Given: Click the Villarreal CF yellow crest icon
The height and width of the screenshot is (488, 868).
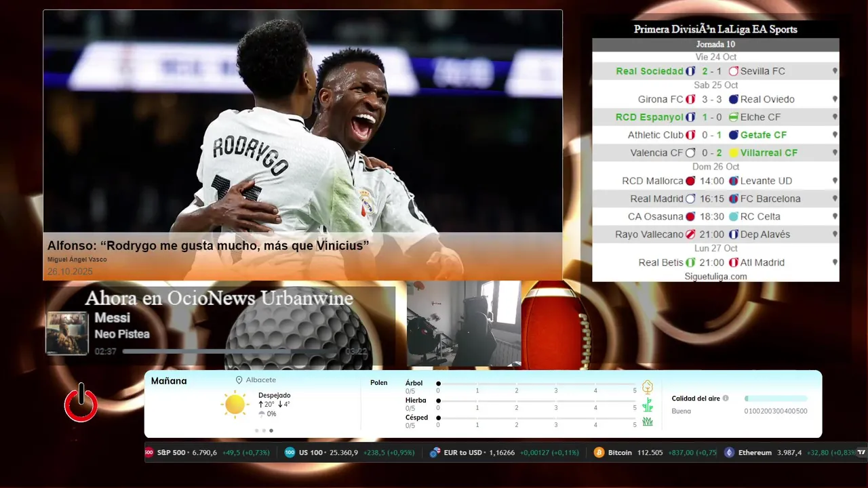Looking at the screenshot, I should (x=733, y=153).
